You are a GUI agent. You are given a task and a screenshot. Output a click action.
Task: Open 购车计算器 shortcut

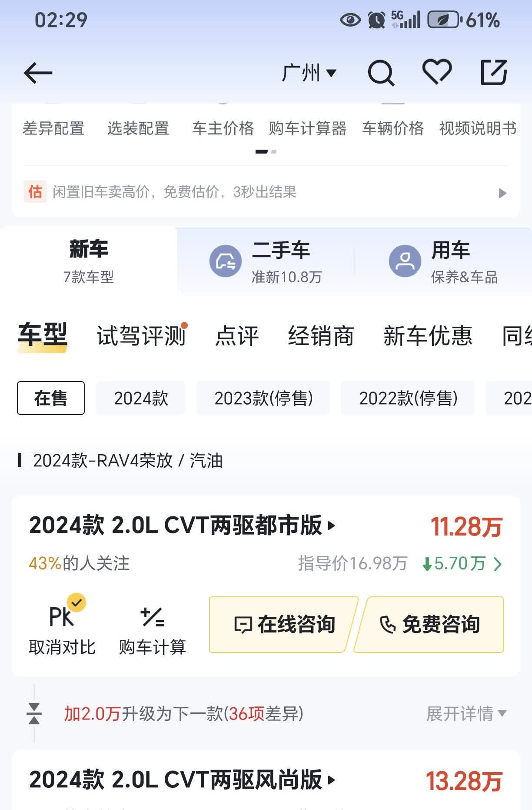tap(308, 128)
